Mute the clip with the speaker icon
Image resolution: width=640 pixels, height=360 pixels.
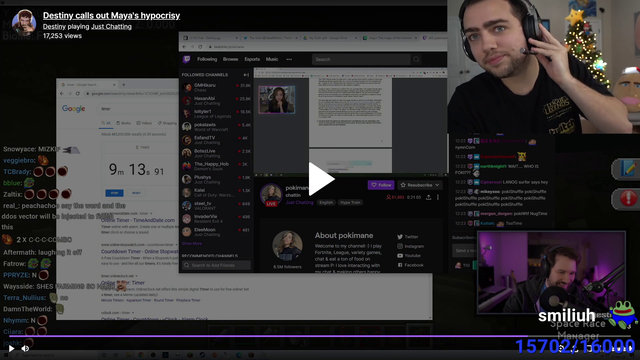tap(25, 349)
